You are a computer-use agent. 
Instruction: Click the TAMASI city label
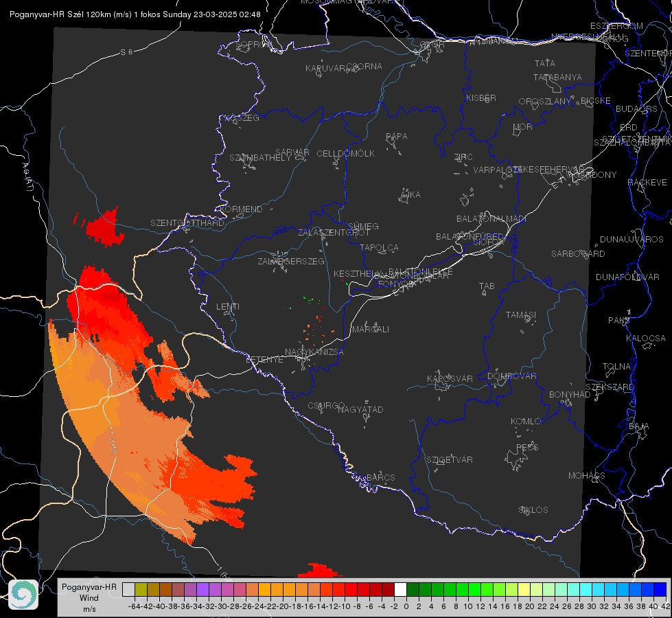coord(521,315)
